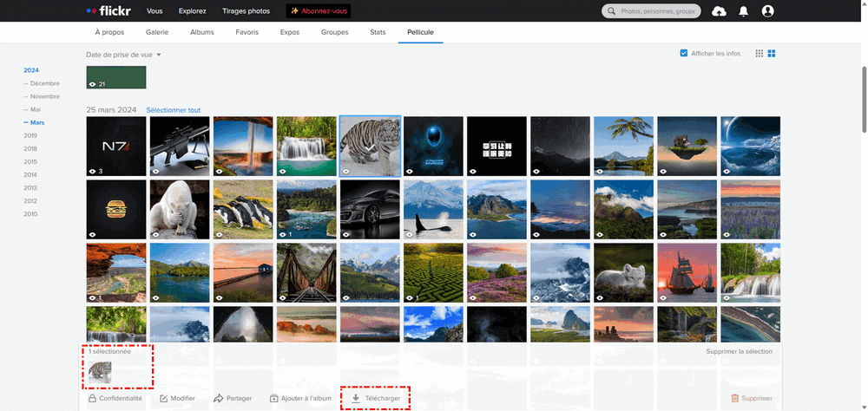The image size is (868, 411).
Task: Switch to small grid view icon
Action: pyautogui.click(x=759, y=54)
